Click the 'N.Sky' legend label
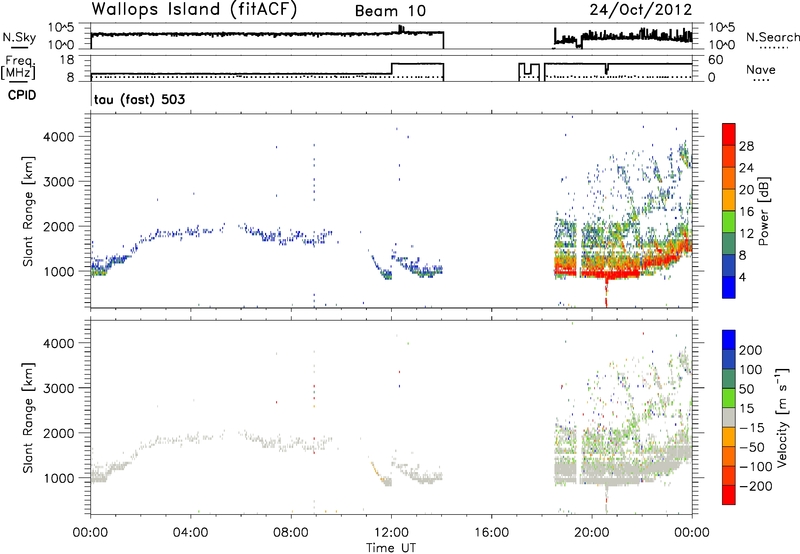 point(19,37)
